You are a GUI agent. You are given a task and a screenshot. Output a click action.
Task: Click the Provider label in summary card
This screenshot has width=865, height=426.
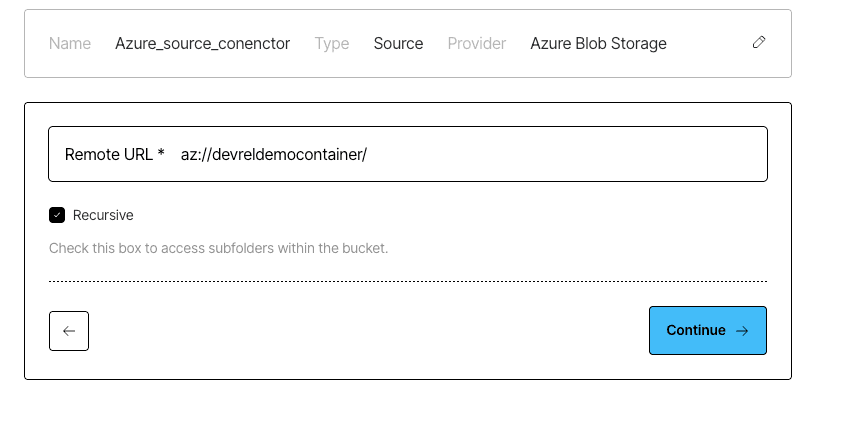click(477, 44)
